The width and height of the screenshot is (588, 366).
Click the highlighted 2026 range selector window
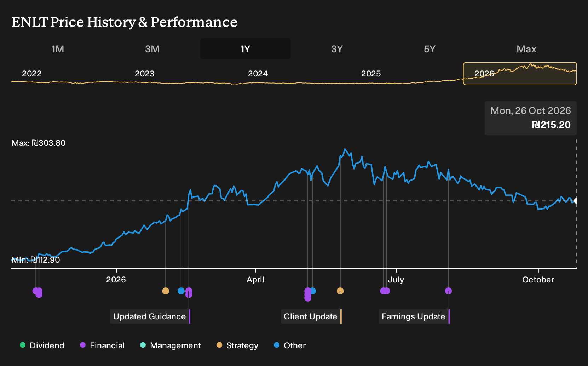point(520,74)
